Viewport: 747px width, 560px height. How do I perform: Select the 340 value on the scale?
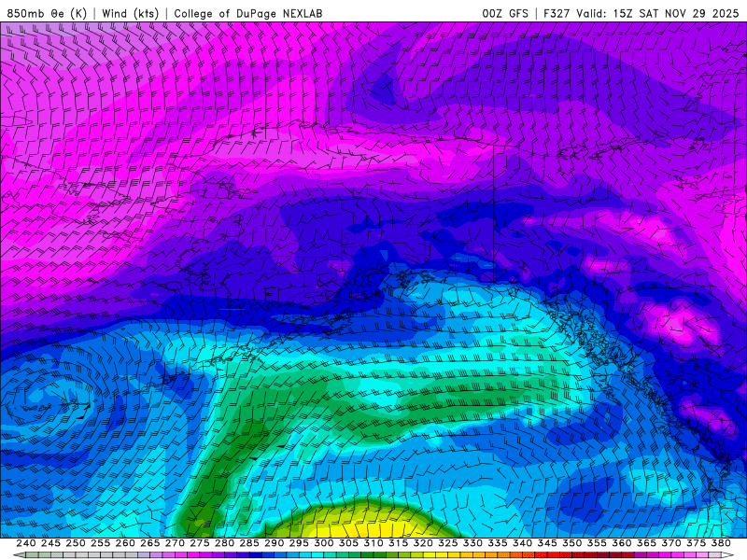[x=522, y=543]
